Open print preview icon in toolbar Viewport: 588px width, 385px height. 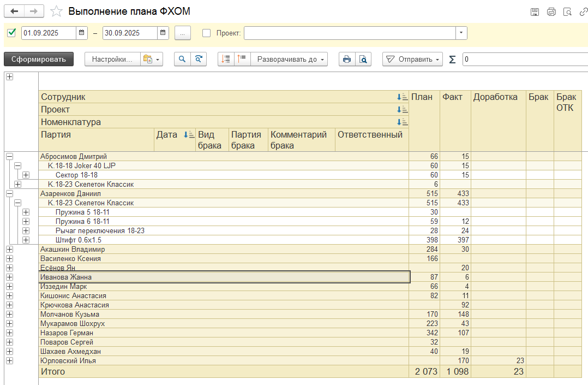coord(363,60)
